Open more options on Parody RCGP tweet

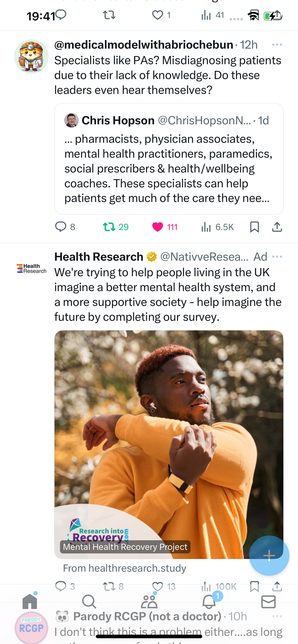[277, 616]
